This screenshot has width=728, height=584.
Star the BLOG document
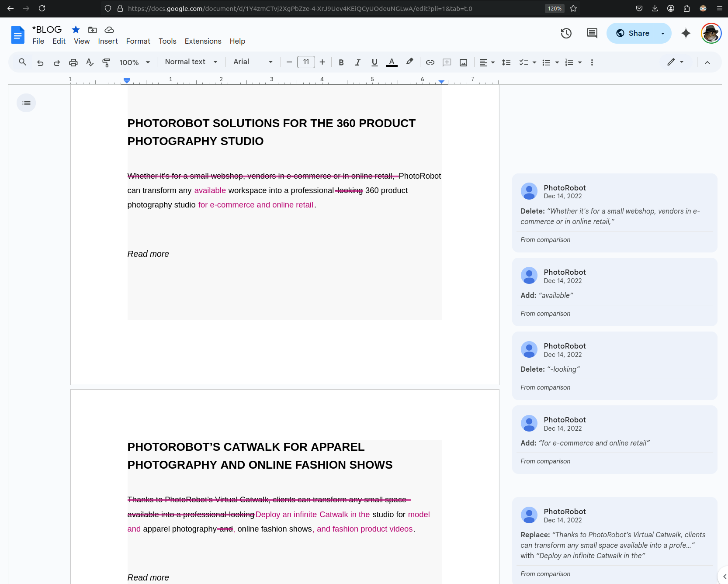click(76, 30)
